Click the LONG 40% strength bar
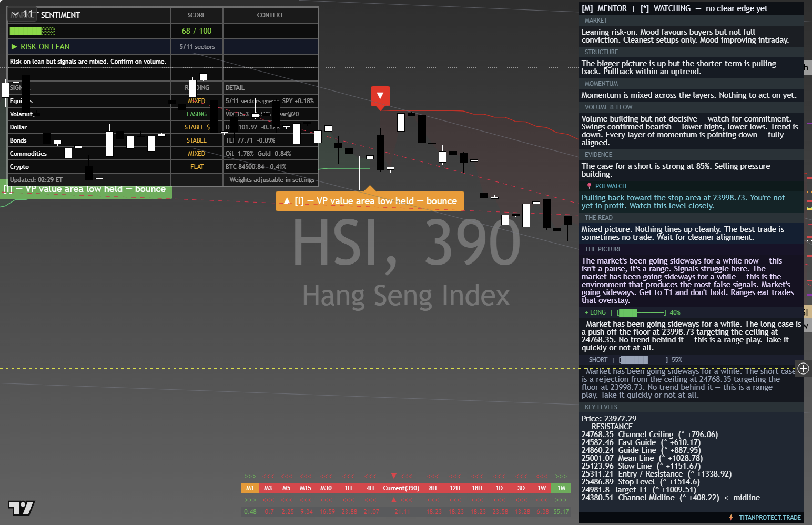 coord(642,312)
